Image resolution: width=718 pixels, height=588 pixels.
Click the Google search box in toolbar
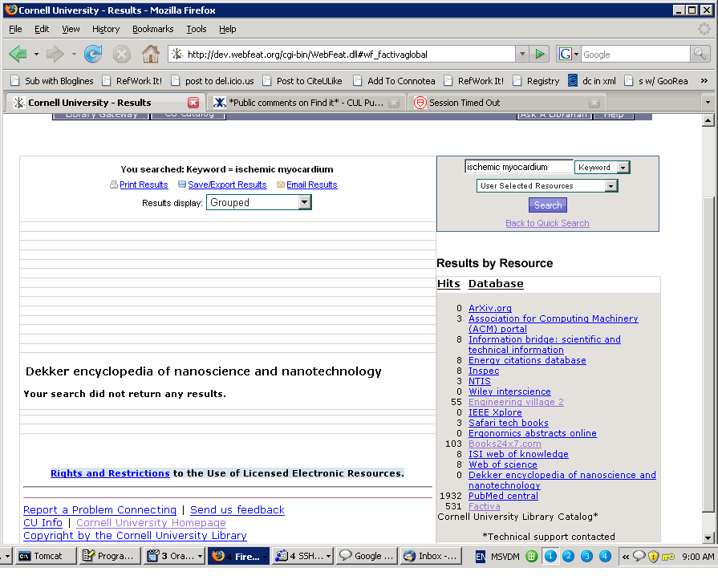click(x=635, y=54)
